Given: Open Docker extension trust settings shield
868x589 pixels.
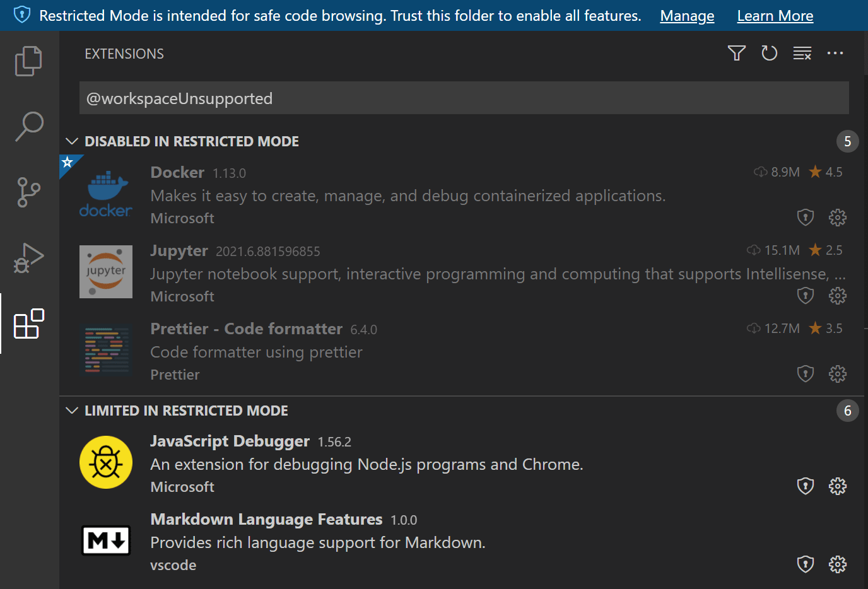Looking at the screenshot, I should point(805,217).
